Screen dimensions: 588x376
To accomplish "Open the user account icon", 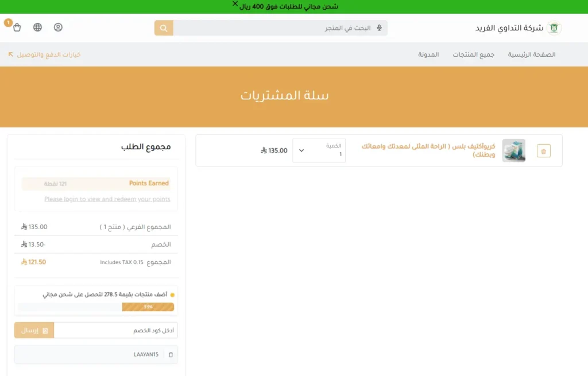I will point(58,28).
